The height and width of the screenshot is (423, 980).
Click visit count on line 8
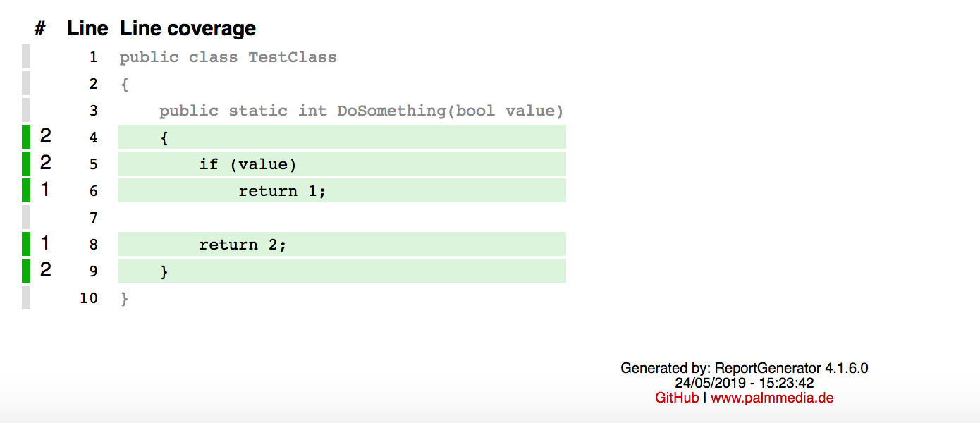(45, 243)
